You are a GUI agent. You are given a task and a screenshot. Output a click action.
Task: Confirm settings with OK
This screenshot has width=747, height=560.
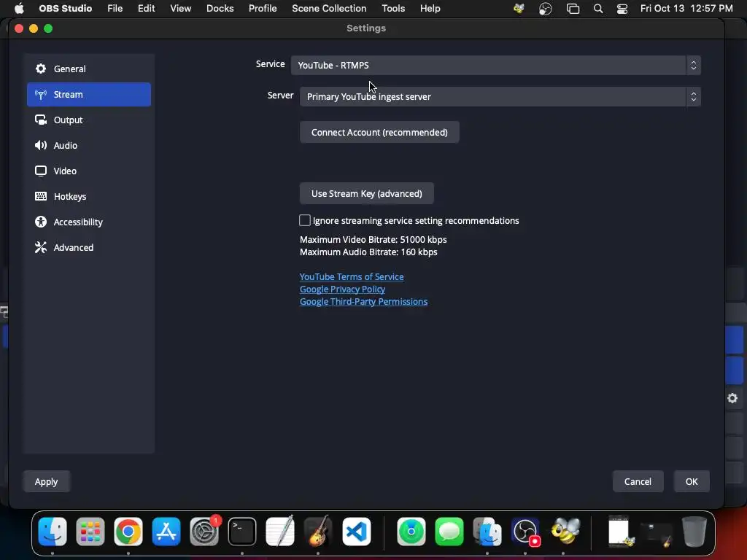point(692,482)
